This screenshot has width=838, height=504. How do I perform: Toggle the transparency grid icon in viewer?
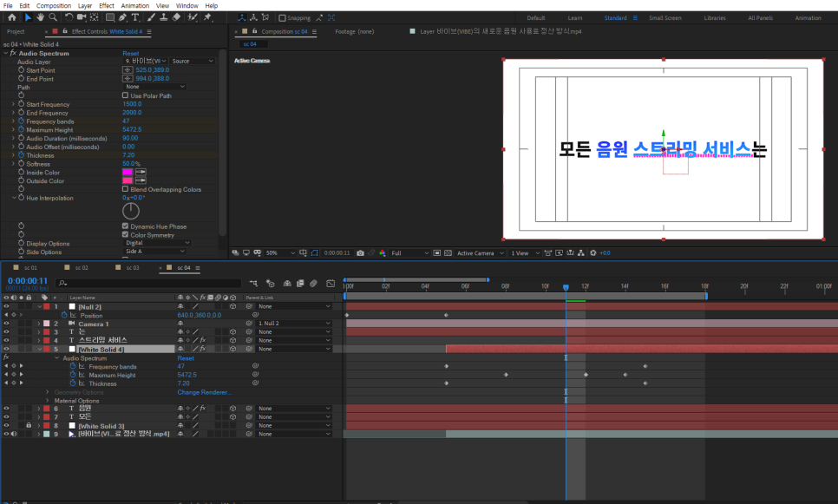pos(448,252)
